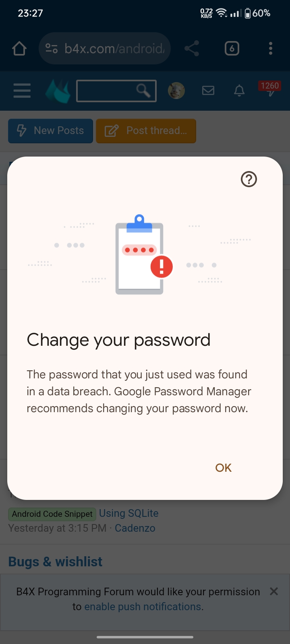The height and width of the screenshot is (644, 290).
Task: Tap the help question mark icon
Action: tap(249, 179)
